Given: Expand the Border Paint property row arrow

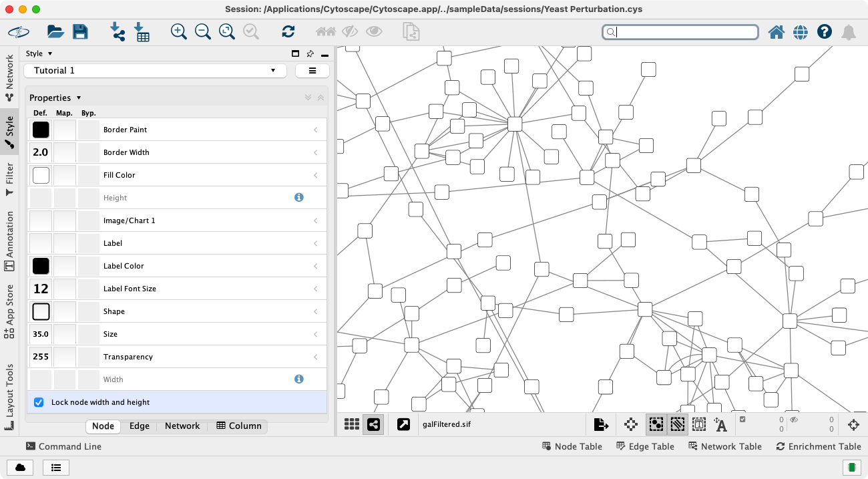Looking at the screenshot, I should pyautogui.click(x=315, y=130).
